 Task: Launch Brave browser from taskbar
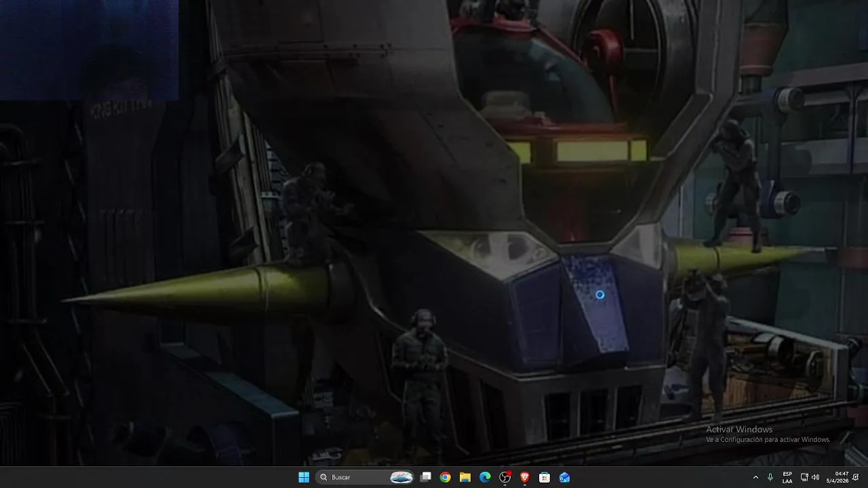click(x=525, y=477)
